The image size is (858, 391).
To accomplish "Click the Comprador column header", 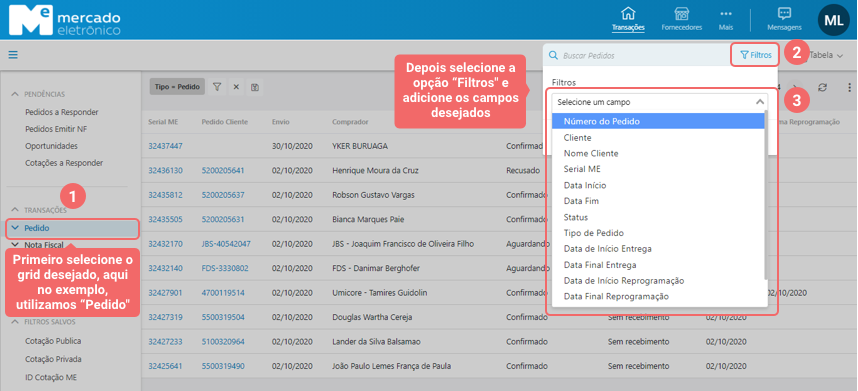I will point(350,122).
